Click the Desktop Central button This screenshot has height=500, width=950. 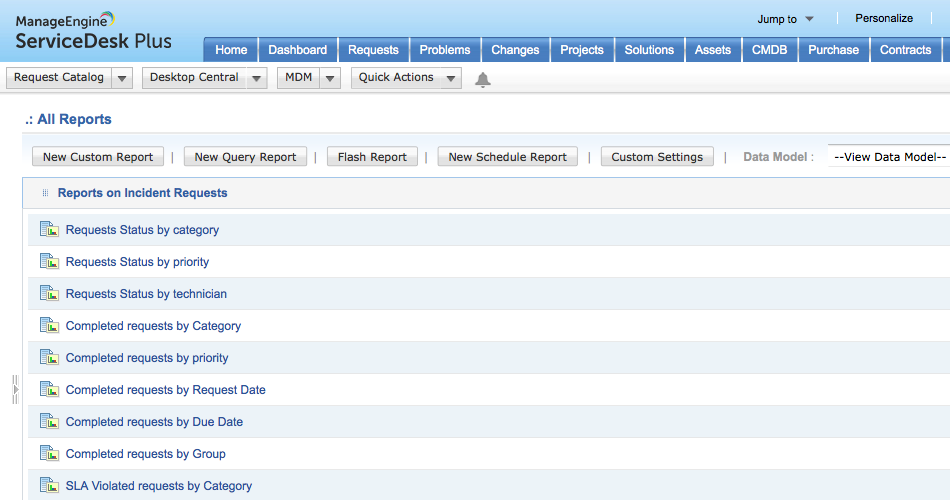194,78
